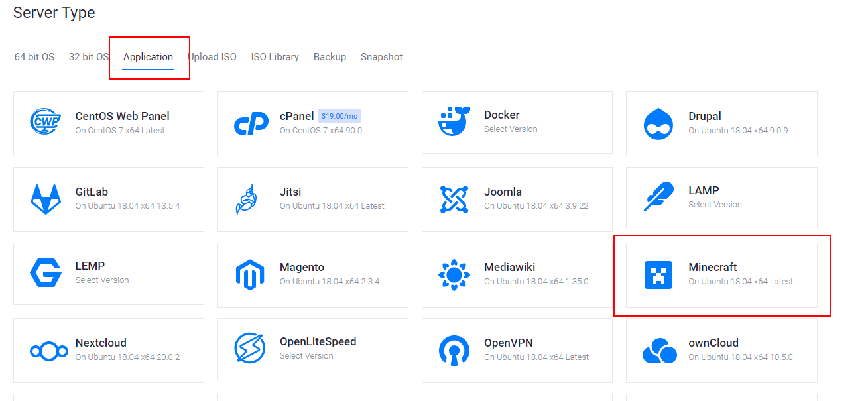868x401 pixels.
Task: Switch to the 64 bit OS tab
Action: point(34,57)
